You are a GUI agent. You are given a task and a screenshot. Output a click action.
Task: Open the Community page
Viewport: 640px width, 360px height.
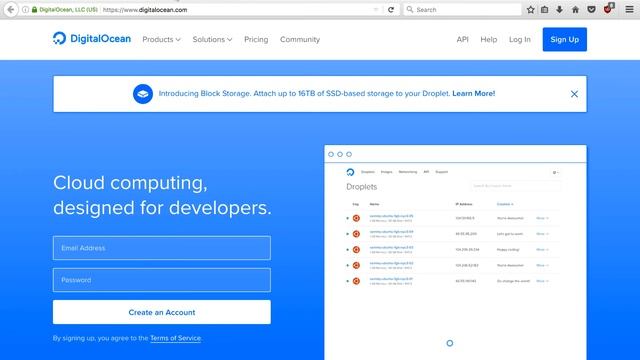(x=300, y=40)
